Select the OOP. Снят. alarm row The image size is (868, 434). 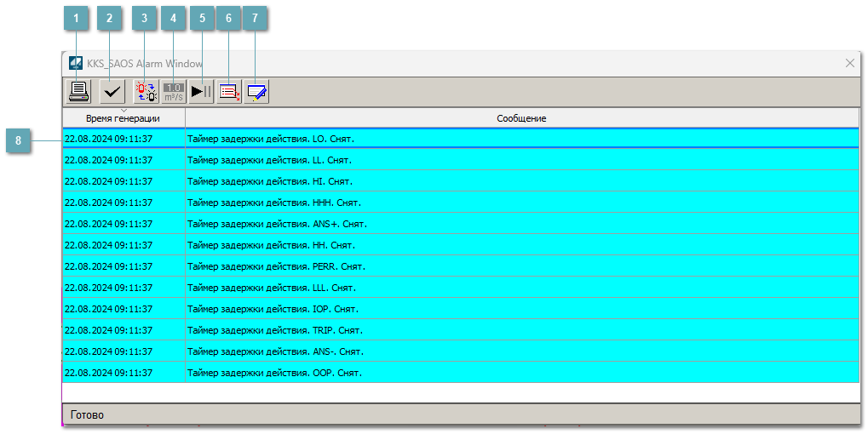274,373
